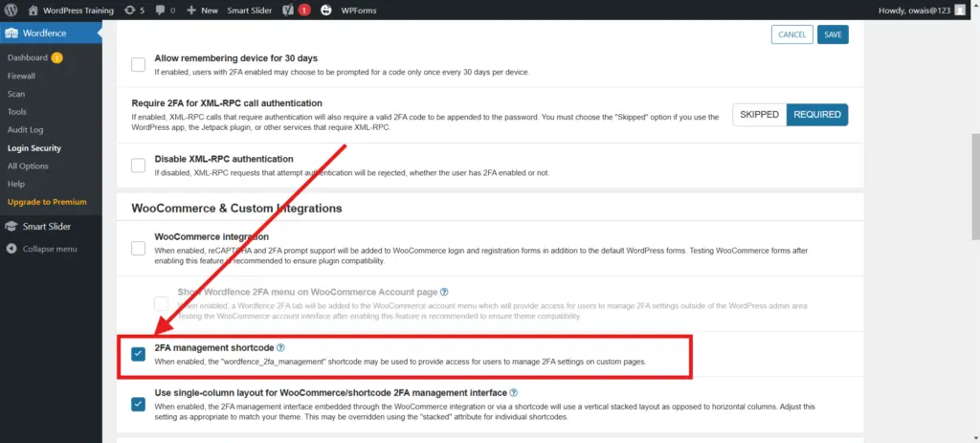Click the user avatar next to Howdy

point(960,10)
